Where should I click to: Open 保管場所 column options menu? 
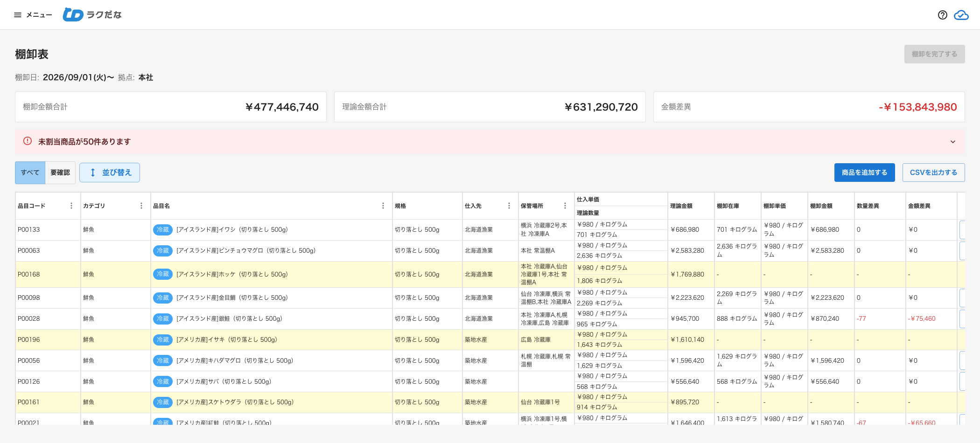[565, 206]
